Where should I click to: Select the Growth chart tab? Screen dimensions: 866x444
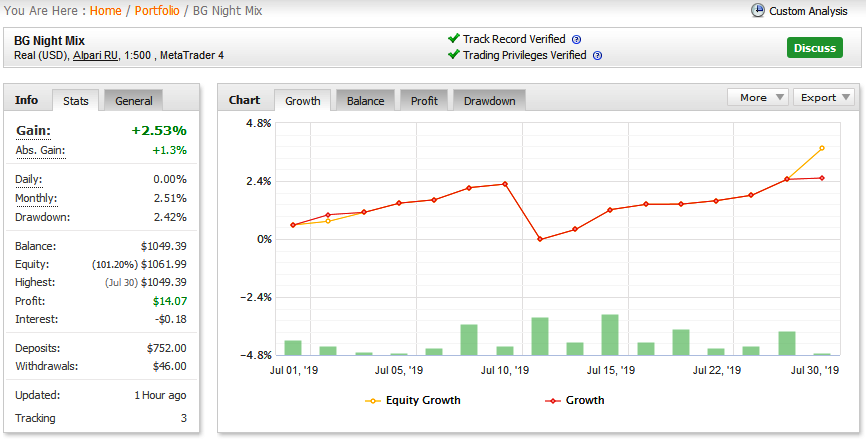303,101
